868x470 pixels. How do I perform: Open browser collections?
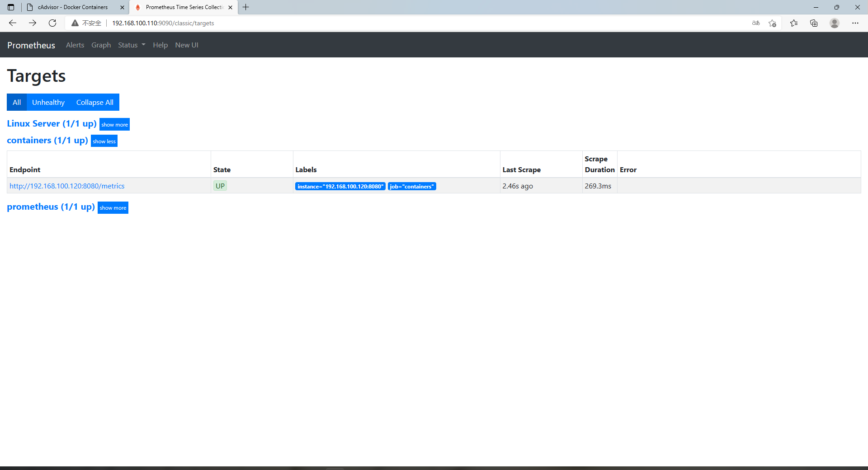(x=814, y=23)
